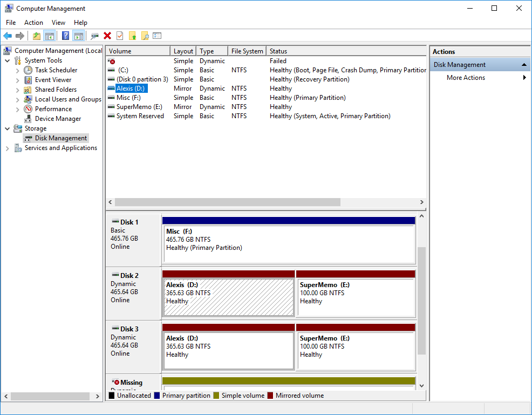532x415 pixels.
Task: Click the Simple volume legend swatch
Action: pos(216,396)
